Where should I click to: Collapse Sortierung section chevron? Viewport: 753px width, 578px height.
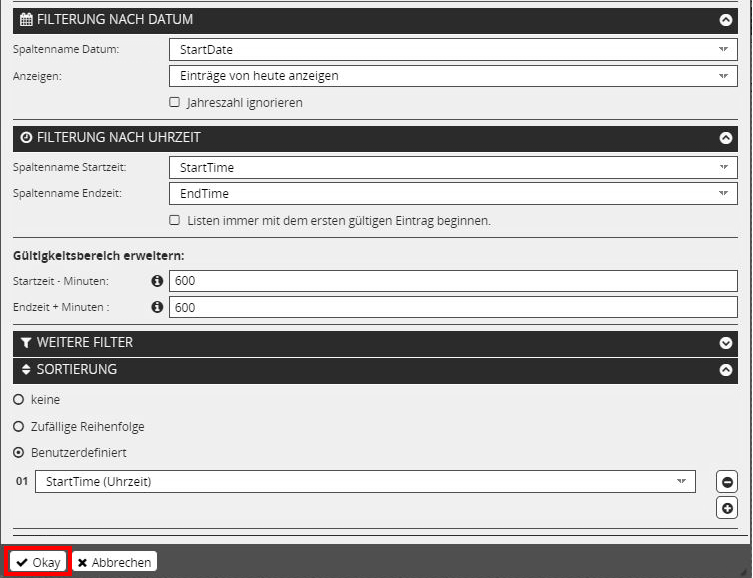pos(726,370)
